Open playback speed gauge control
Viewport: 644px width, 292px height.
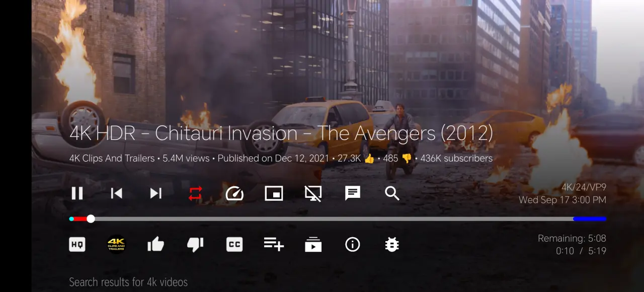[234, 193]
